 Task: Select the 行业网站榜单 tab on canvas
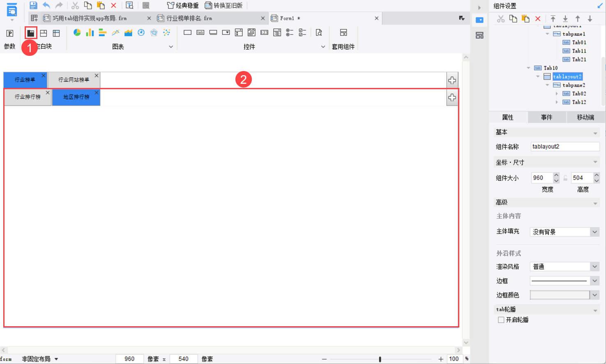point(74,80)
